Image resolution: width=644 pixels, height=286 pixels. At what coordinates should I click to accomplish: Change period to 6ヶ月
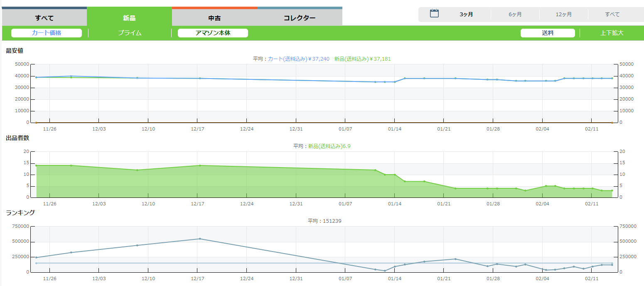pos(515,15)
